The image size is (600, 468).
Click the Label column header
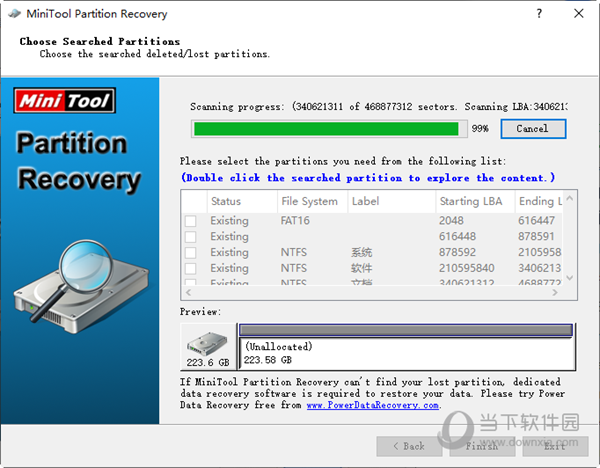tap(392, 201)
